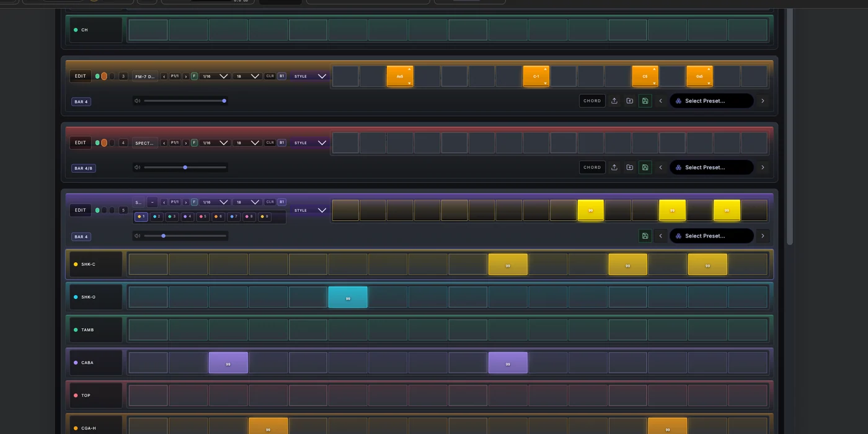Go to previous preset on drum track 5
The height and width of the screenshot is (434, 868).
660,236
